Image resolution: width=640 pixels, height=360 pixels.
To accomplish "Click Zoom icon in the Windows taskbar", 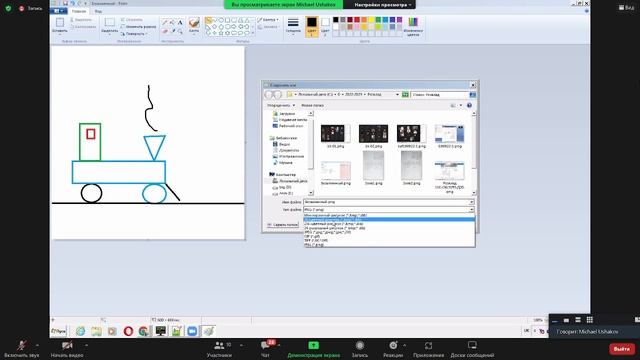I will pos(192,331).
